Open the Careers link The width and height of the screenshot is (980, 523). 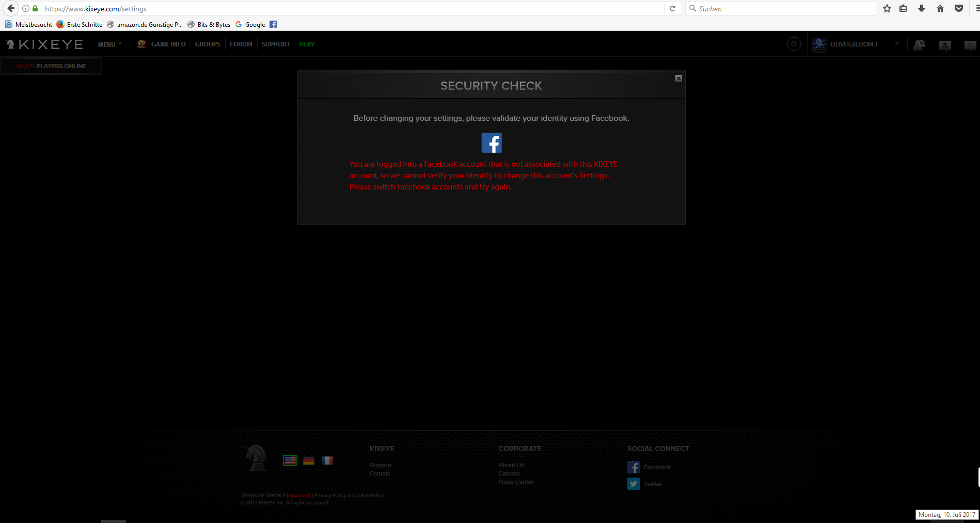point(509,473)
